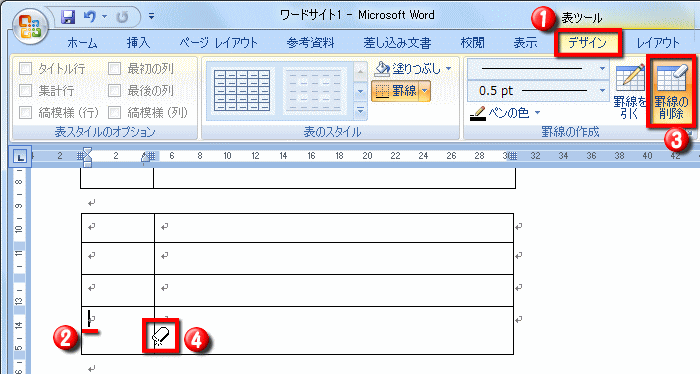Open the ペンの色 dropdown arrow

tap(537, 112)
